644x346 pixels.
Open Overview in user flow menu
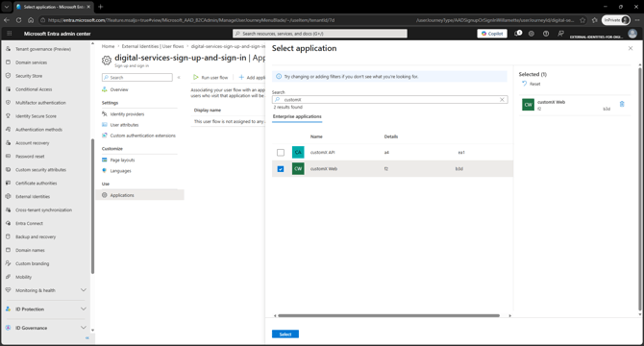coord(118,89)
